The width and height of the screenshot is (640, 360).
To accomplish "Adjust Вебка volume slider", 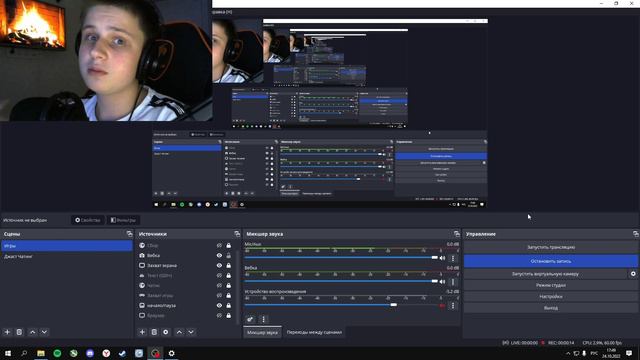I will [341, 281].
